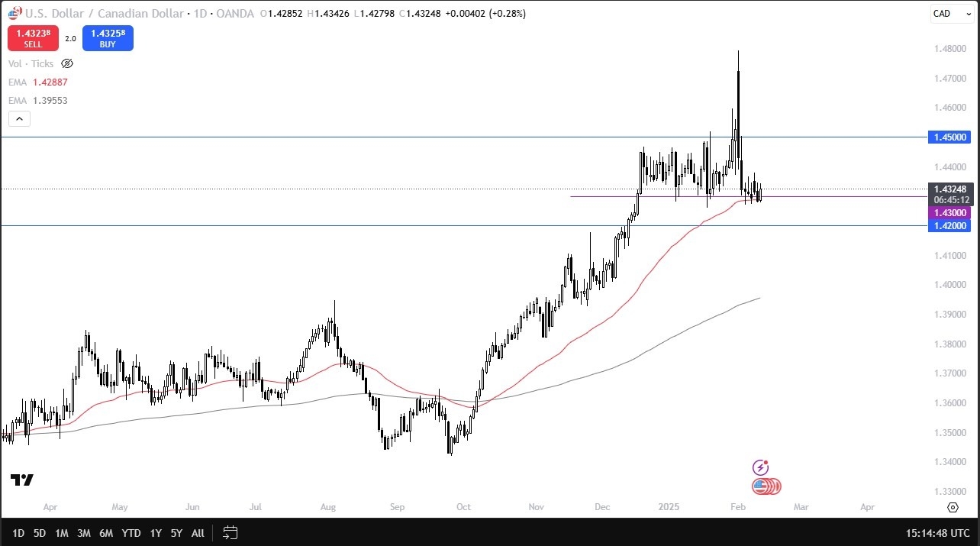Open the CAD currency dropdown

tap(951, 13)
